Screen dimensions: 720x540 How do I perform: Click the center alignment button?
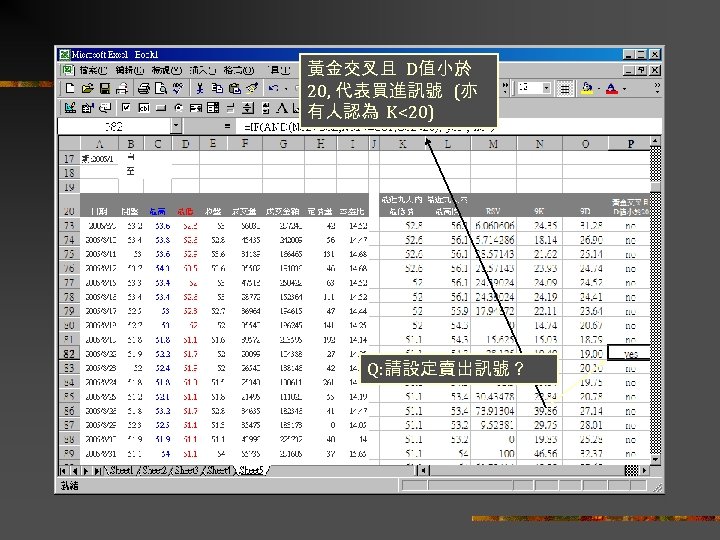[565, 88]
